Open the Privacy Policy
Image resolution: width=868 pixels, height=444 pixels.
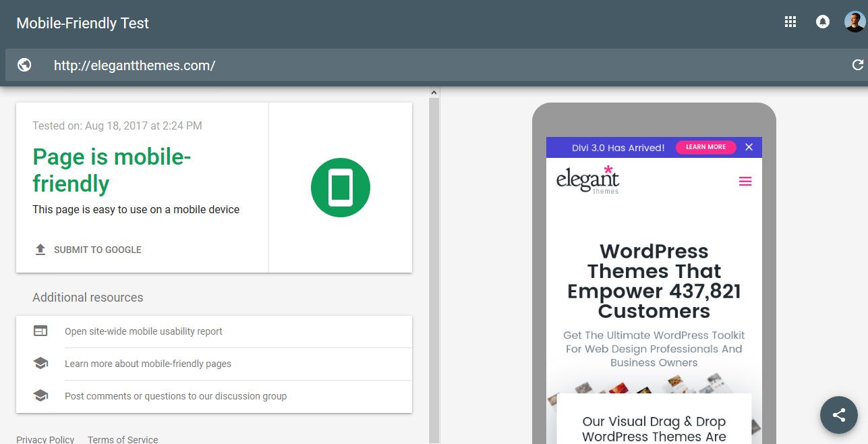pyautogui.click(x=45, y=439)
